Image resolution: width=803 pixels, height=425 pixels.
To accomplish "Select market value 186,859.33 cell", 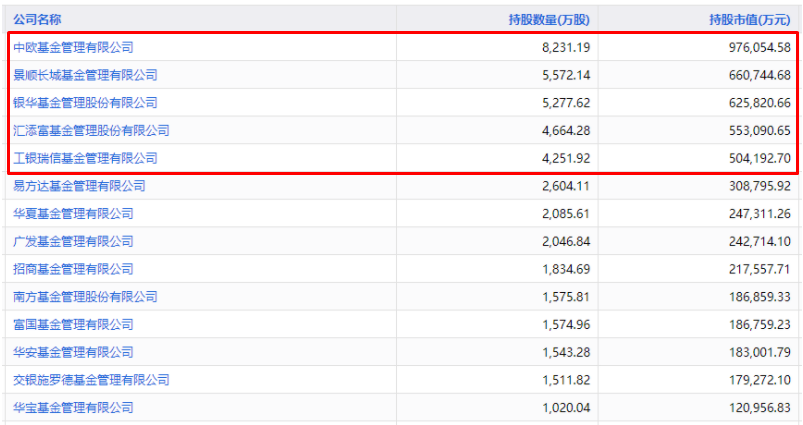I will [x=760, y=296].
